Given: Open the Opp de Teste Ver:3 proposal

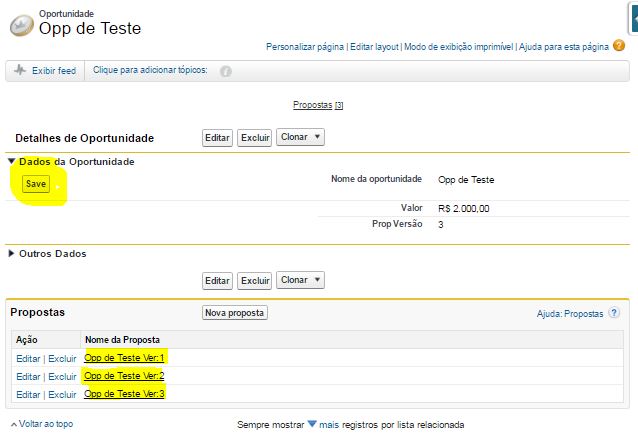Looking at the screenshot, I should tap(125, 394).
